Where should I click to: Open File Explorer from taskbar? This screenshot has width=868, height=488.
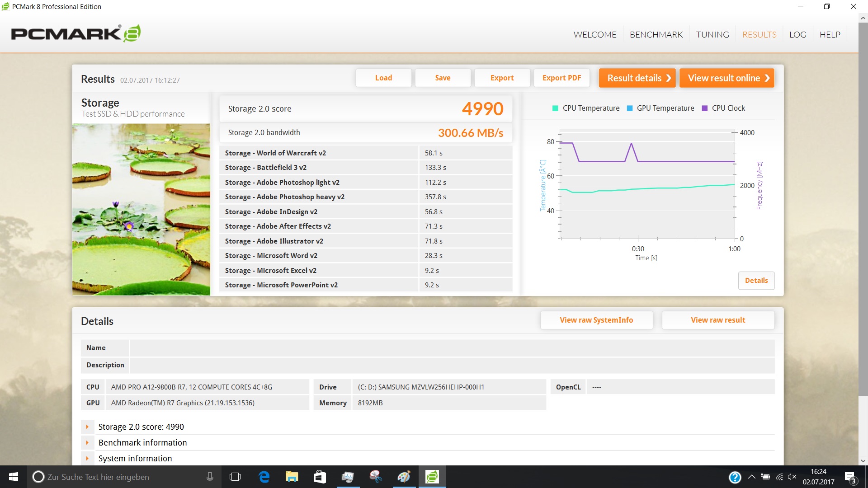point(292,477)
